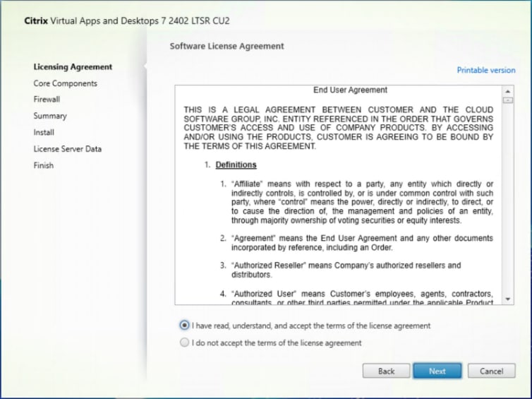The image size is (532, 399).
Task: Click the "Authorized Reseller" definition text
Action: tap(346, 270)
